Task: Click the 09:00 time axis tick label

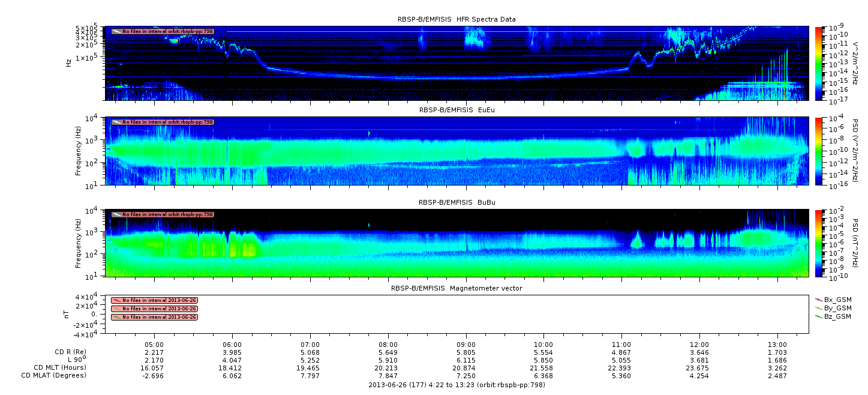Action: pyautogui.click(x=466, y=345)
